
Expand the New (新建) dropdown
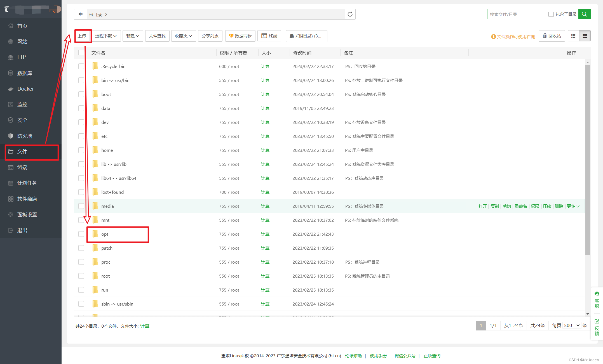tap(133, 36)
